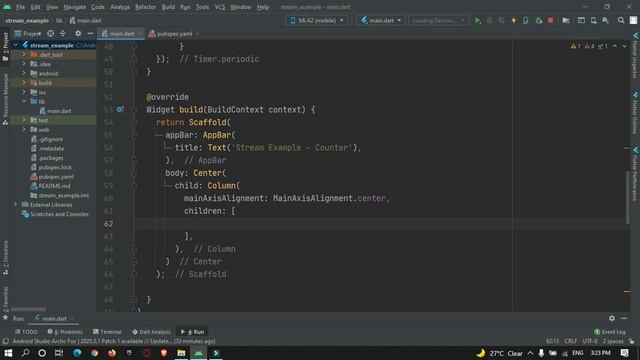640x360 pixels.
Task: Toggle Favorites tool window side tab
Action: pyautogui.click(x=5, y=302)
